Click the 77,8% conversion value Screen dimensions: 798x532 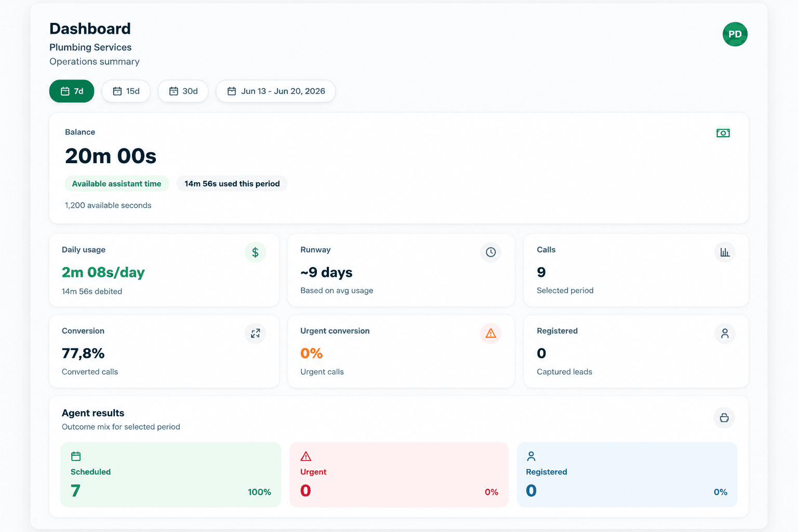coord(83,353)
